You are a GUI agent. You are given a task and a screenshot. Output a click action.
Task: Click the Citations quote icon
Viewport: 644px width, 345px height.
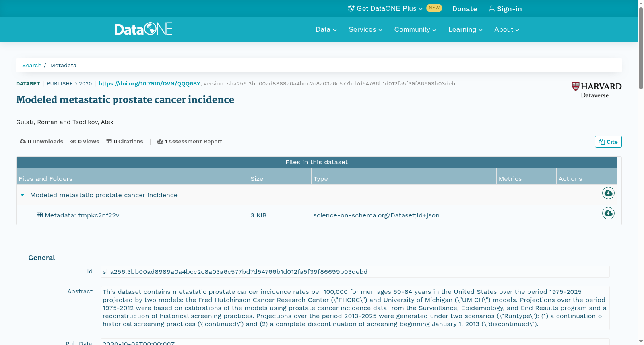point(109,141)
